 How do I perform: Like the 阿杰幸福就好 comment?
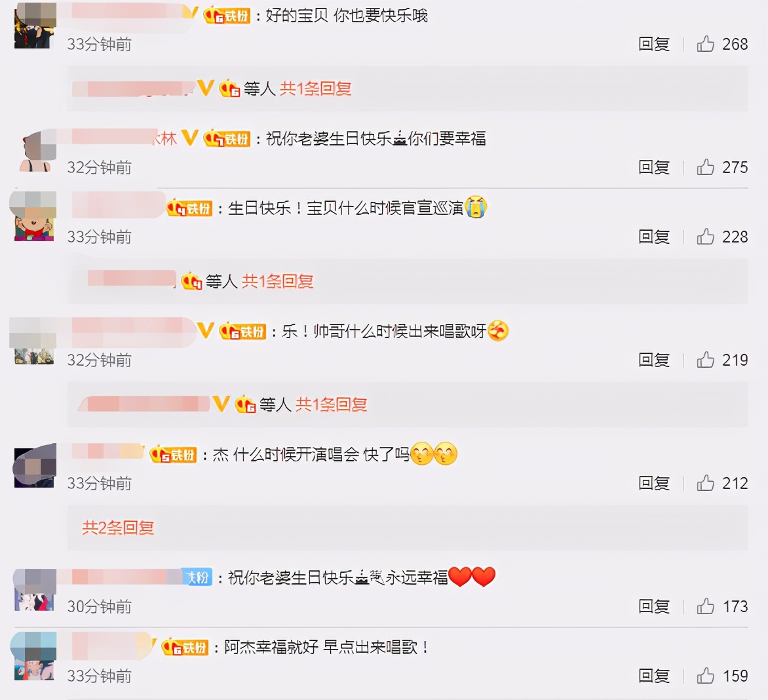click(x=705, y=676)
